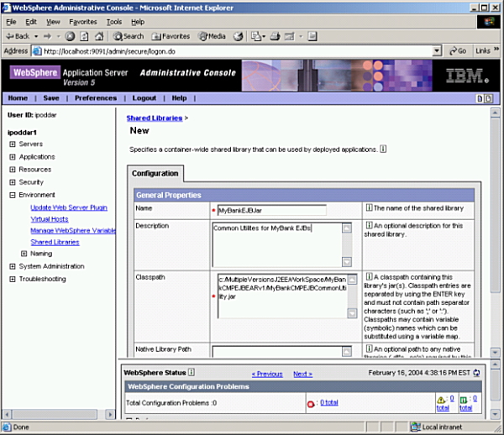Open the Search toolbar button

[x=129, y=36]
